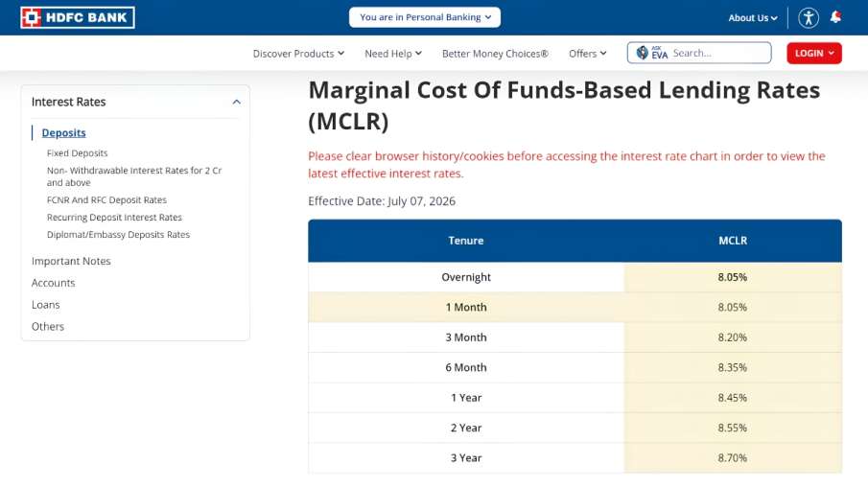Click the Effective Date July 07, 2026 text
The image size is (868, 488).
point(382,201)
